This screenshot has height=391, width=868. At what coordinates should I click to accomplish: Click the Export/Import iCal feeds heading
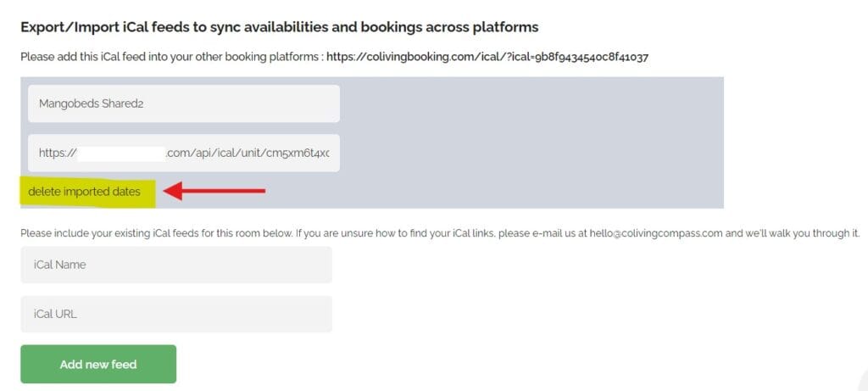[x=279, y=27]
